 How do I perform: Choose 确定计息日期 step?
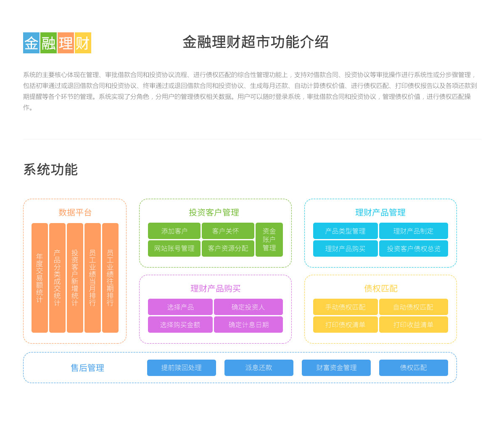coord(248,325)
